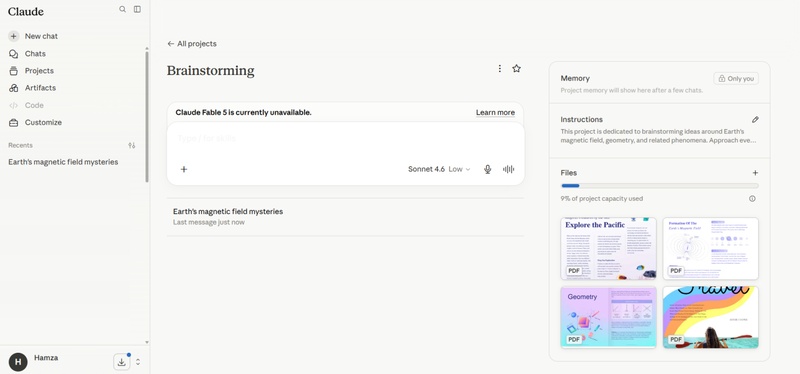Viewport: 800px width, 374px height.
Task: Expand the Hamza account menu chevrons
Action: [138, 362]
